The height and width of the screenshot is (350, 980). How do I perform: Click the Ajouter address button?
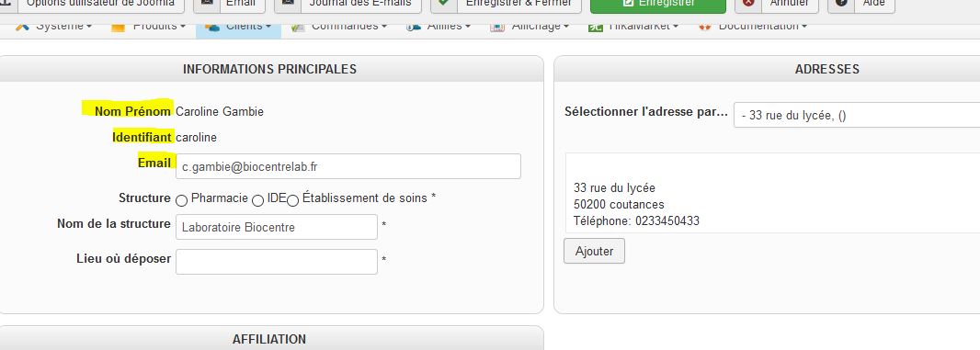point(594,252)
